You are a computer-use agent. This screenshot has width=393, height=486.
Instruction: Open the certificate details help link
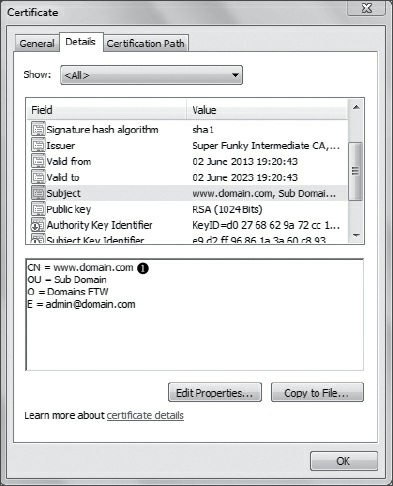[x=145, y=415]
